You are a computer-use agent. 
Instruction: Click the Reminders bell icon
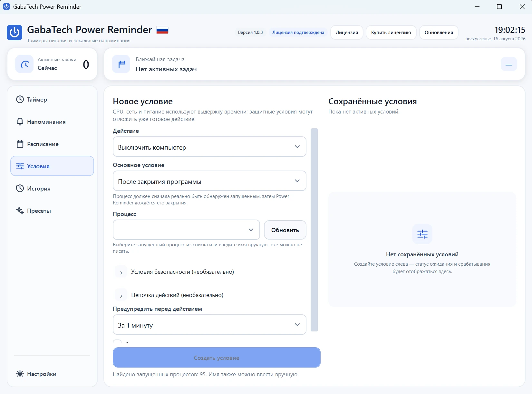(20, 122)
